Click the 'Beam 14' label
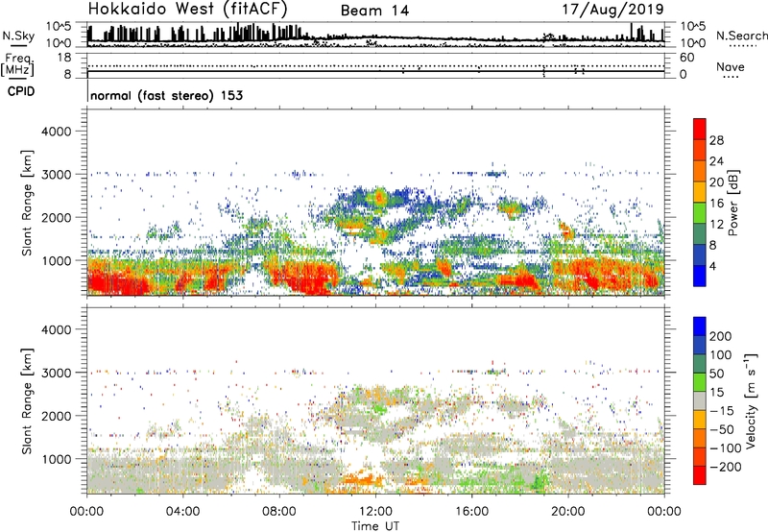Viewport: 768px width, 532px height. (x=374, y=11)
